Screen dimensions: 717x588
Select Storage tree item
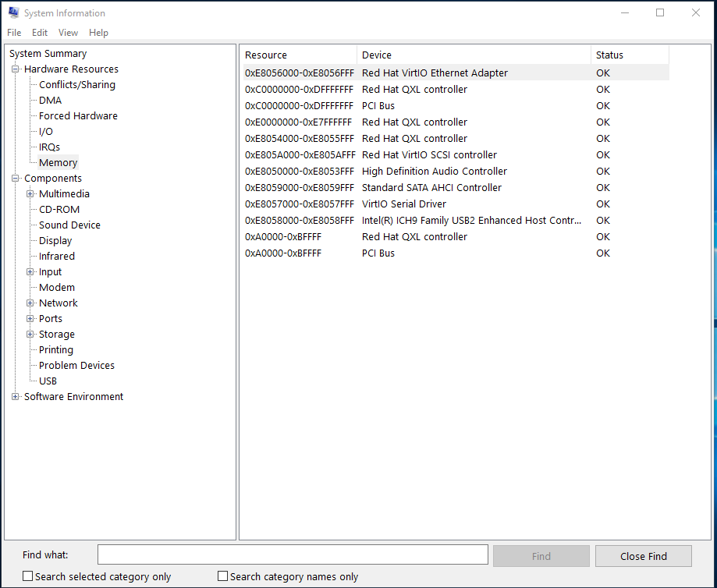[x=57, y=335]
